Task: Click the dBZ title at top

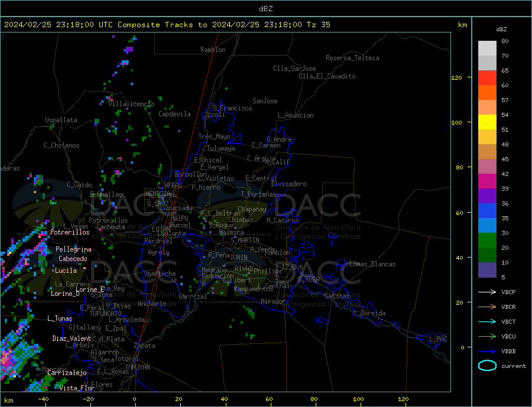Action: (x=265, y=9)
